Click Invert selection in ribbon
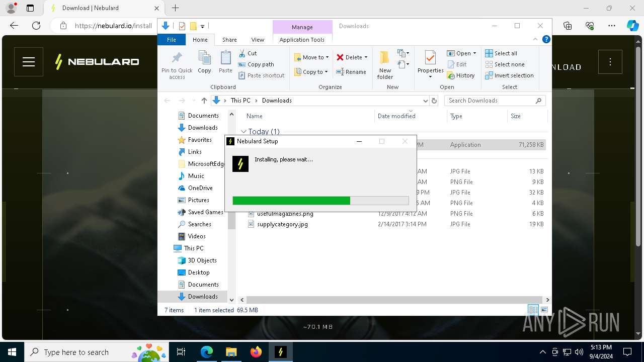 click(509, 75)
